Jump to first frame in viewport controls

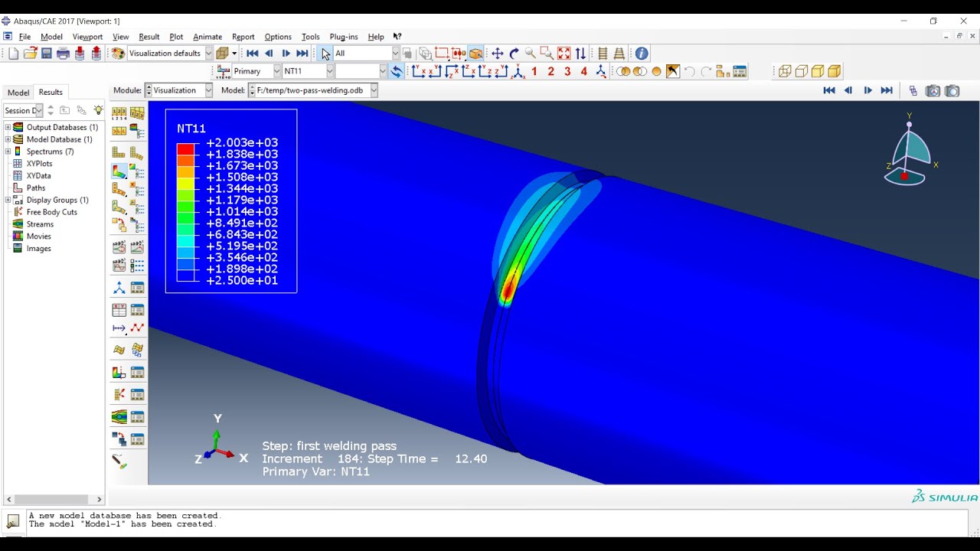click(829, 90)
